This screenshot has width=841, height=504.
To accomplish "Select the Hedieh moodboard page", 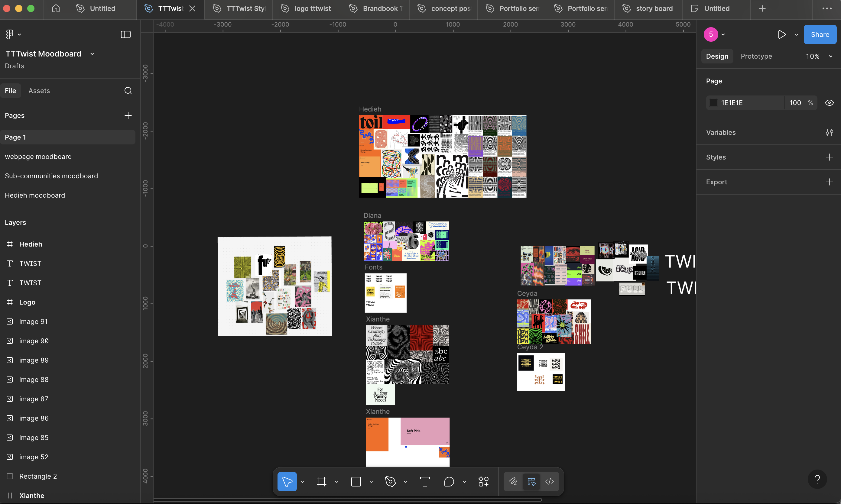I will coord(35,195).
